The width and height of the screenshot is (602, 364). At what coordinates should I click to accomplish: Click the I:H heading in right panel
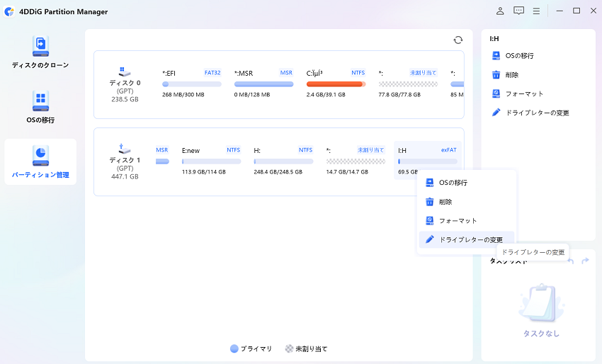click(x=494, y=39)
